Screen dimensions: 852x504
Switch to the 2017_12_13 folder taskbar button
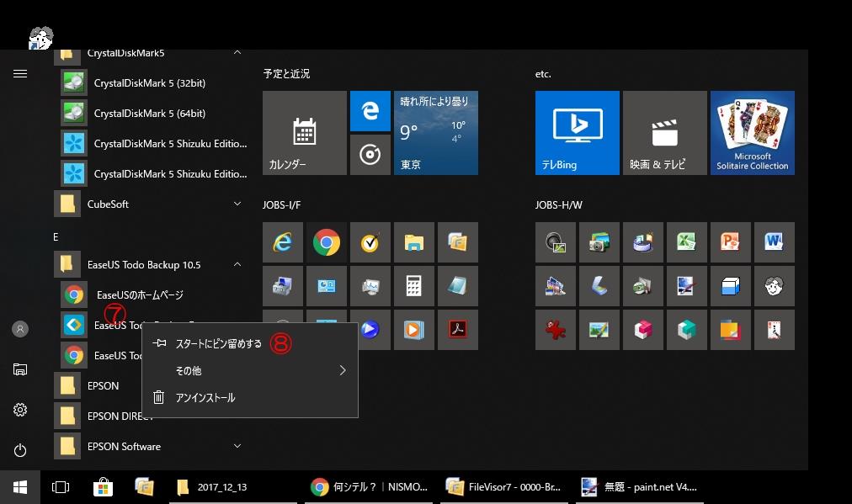232,487
